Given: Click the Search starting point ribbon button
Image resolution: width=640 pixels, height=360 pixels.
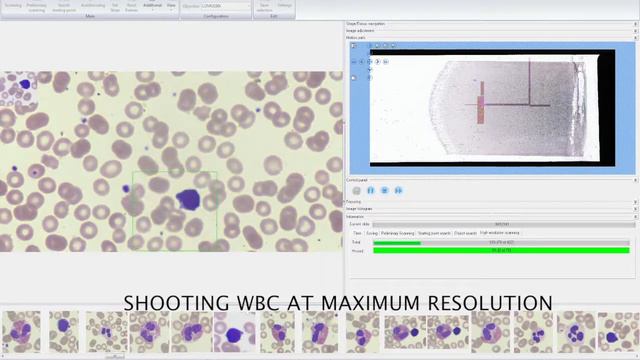Looking at the screenshot, I should tap(64, 7).
